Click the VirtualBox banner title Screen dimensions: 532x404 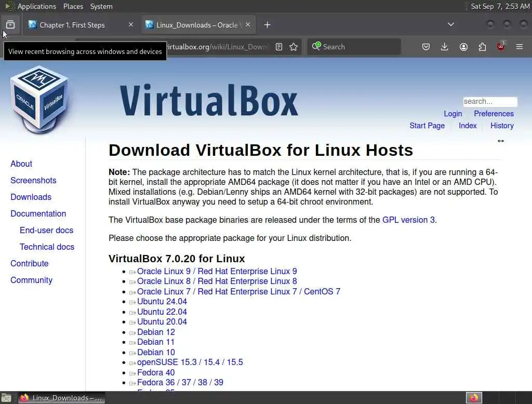coord(209,100)
